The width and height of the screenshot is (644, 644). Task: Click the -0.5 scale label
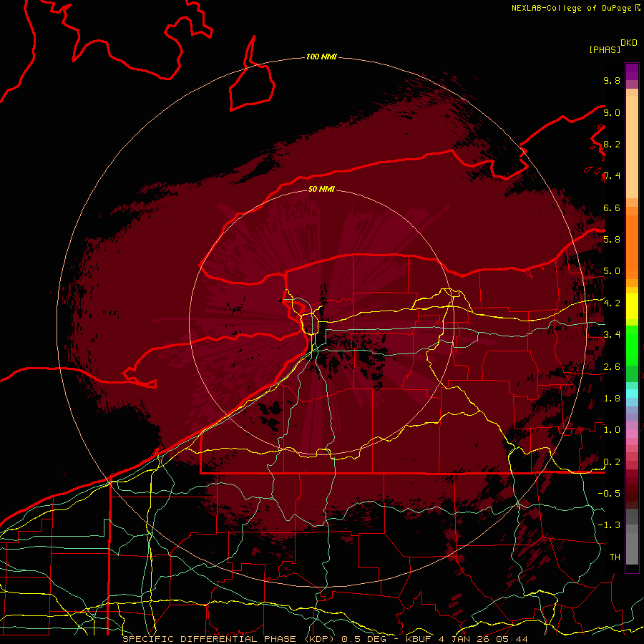(x=609, y=493)
